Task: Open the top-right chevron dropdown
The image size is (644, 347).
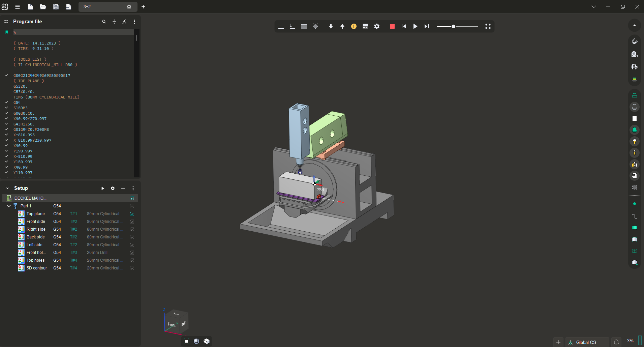Action: point(594,7)
